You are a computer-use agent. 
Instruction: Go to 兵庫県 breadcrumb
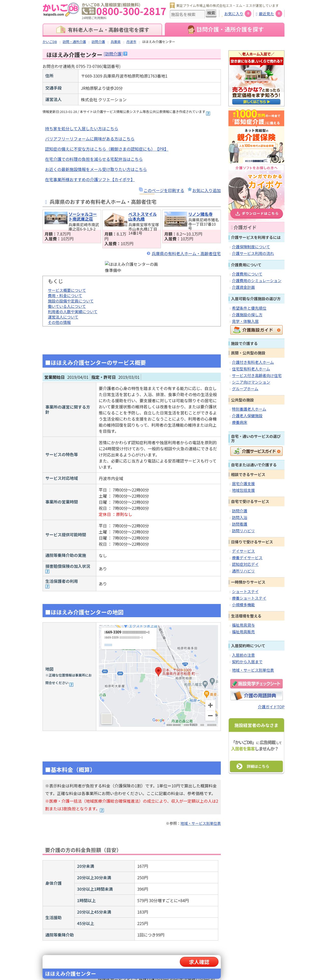coord(115,42)
